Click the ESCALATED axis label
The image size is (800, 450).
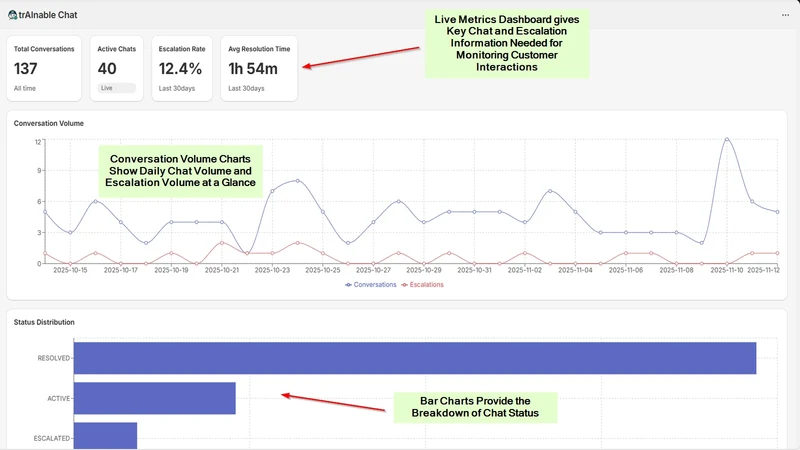[x=52, y=438]
